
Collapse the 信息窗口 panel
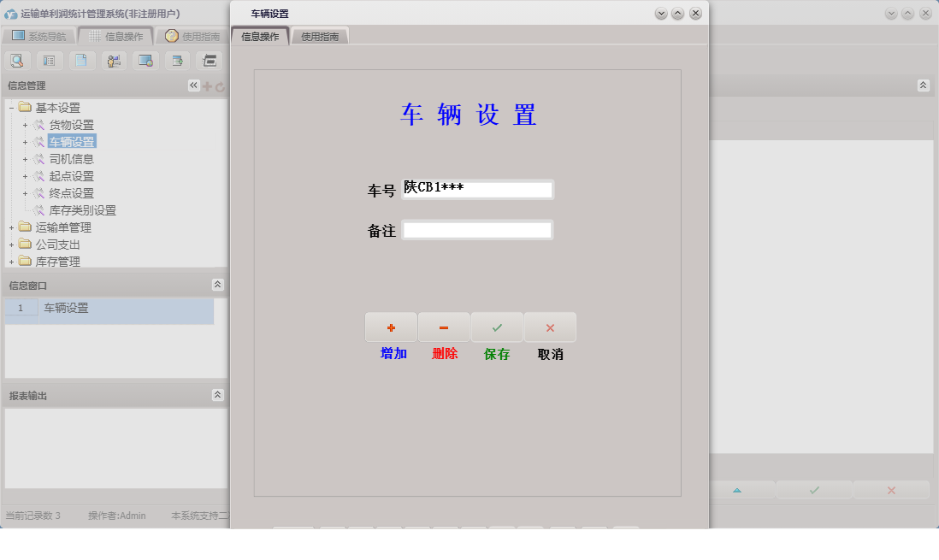coord(218,285)
